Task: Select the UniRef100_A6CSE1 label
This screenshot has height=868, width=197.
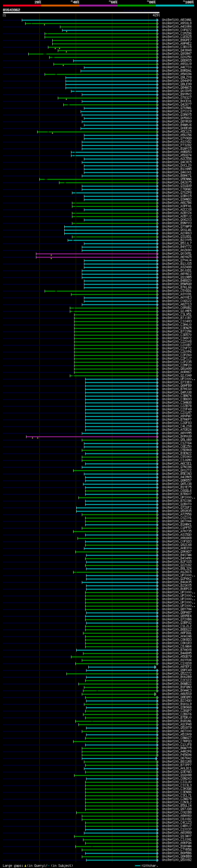Action: click(177, 464)
